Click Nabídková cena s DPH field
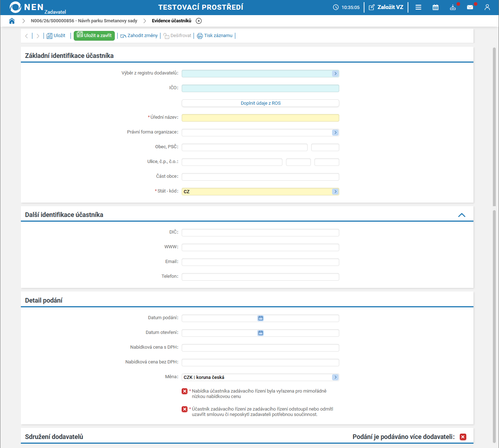 click(260, 348)
